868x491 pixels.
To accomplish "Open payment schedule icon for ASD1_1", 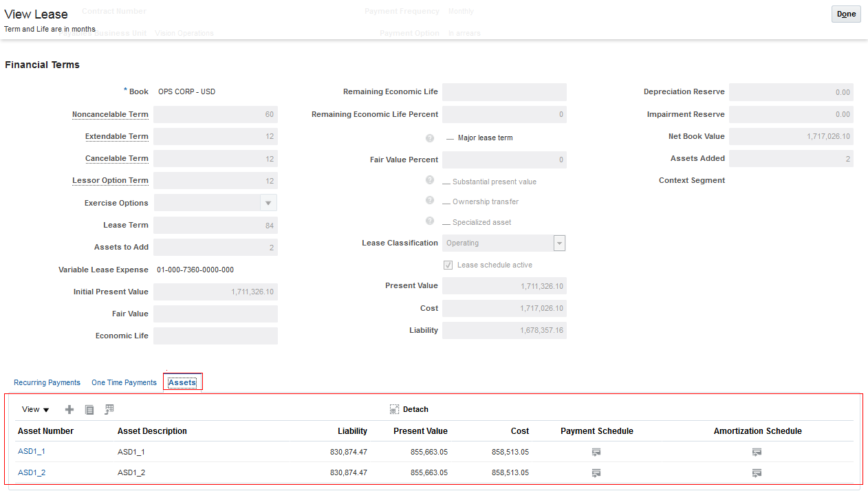I will 596,452.
